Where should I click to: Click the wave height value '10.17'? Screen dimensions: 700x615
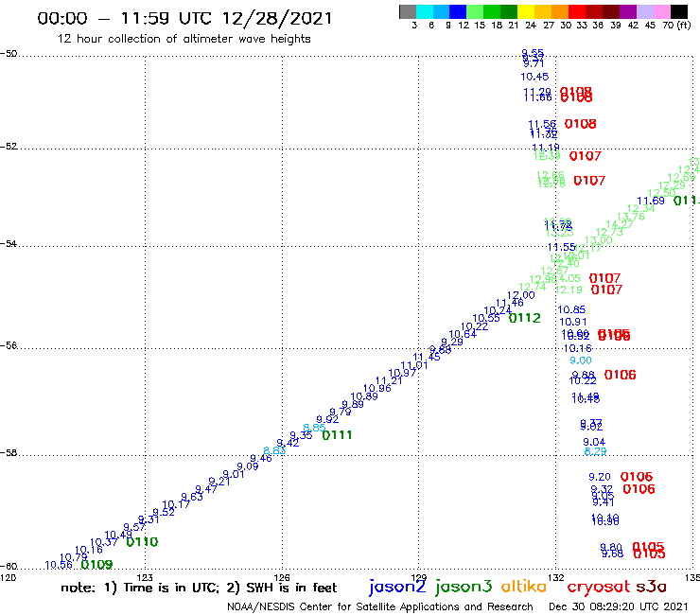176,505
